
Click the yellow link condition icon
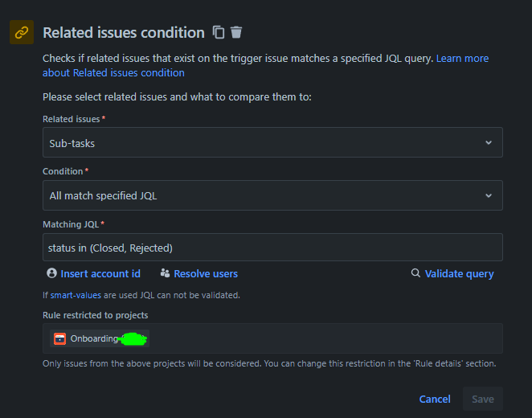[x=22, y=33]
